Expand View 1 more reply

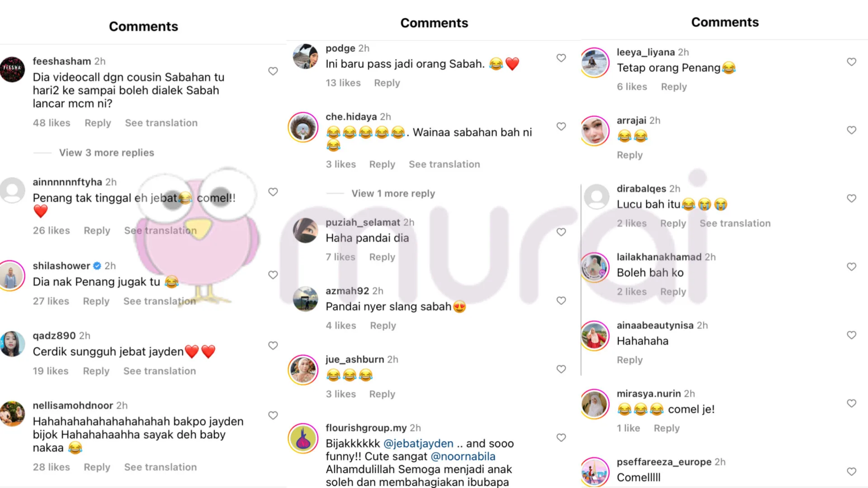click(x=393, y=193)
